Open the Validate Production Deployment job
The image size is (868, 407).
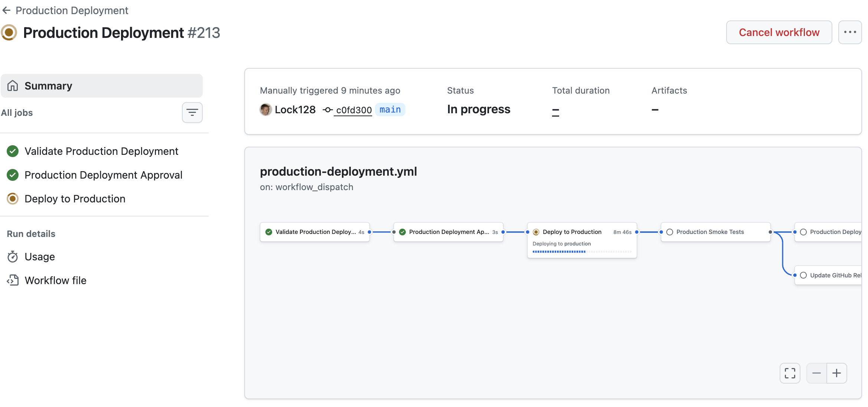point(101,151)
